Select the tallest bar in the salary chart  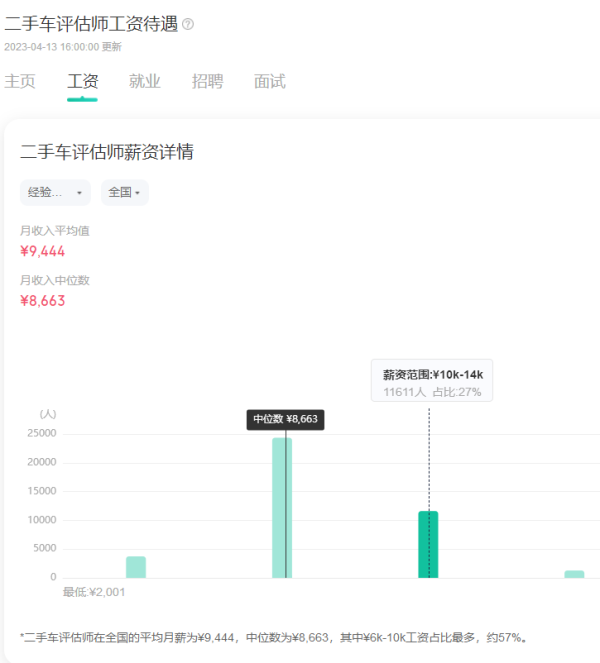click(282, 508)
